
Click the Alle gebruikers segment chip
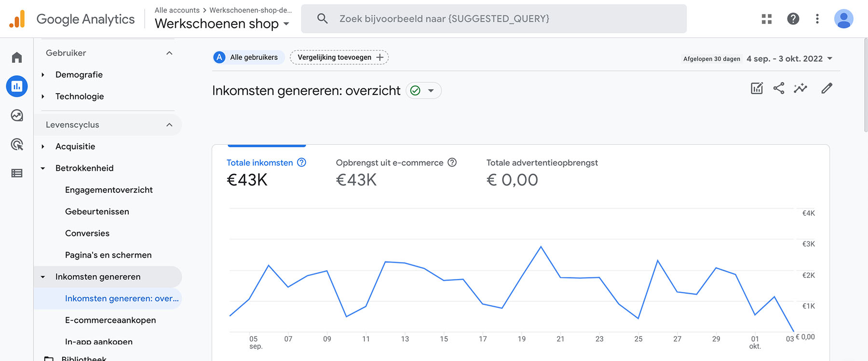248,57
